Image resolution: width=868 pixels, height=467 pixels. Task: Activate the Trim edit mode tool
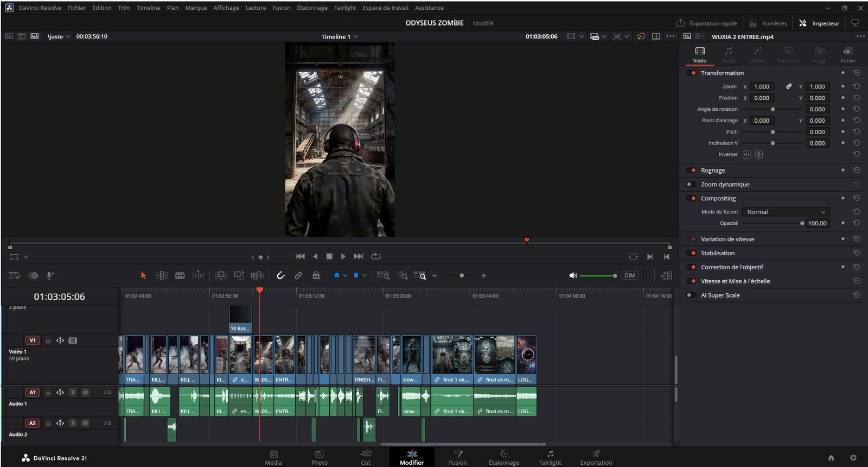pyautogui.click(x=162, y=276)
